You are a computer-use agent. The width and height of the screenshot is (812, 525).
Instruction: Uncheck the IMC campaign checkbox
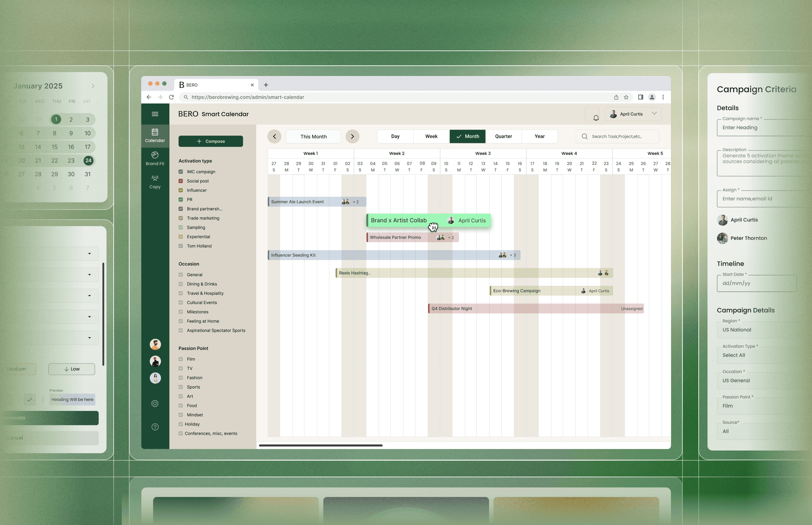tap(181, 172)
